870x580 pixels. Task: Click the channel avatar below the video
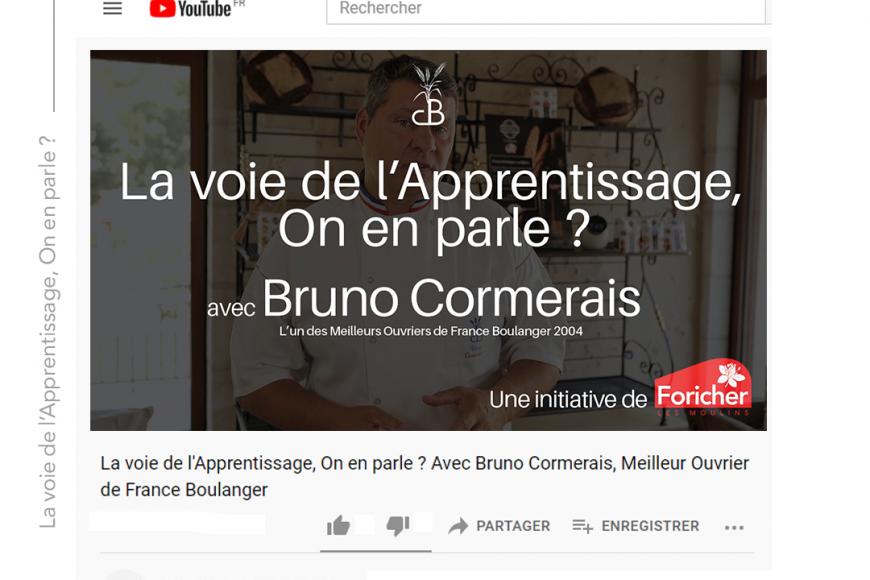coord(124,575)
